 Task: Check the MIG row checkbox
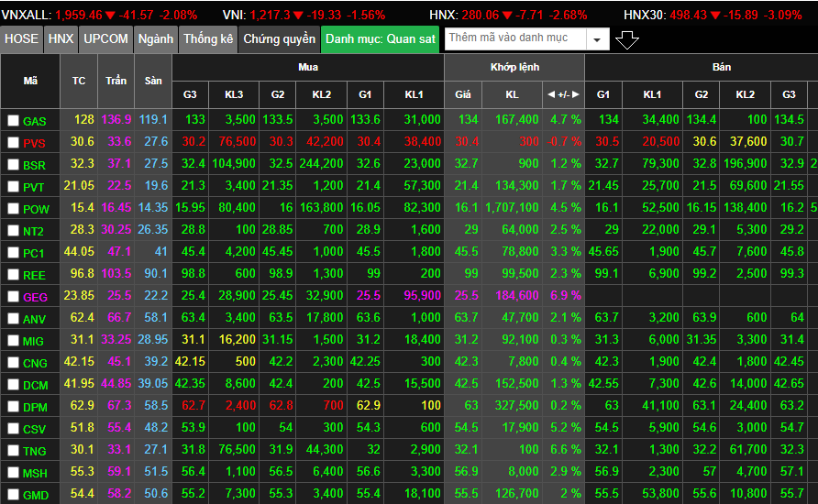13,341
